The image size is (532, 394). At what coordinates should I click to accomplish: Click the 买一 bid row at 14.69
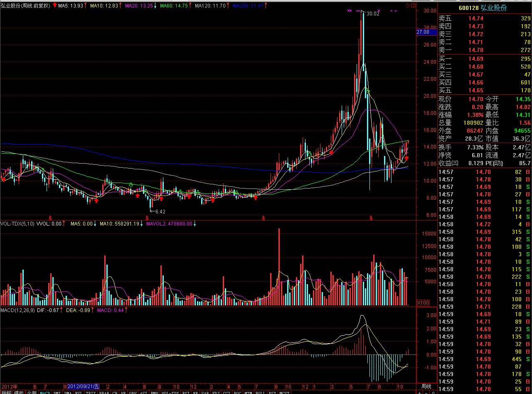[x=485, y=59]
